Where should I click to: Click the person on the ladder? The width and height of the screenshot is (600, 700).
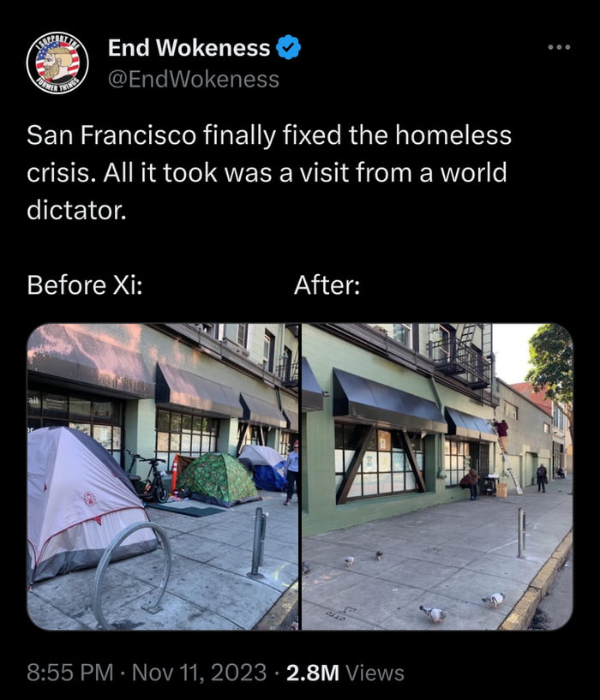tap(502, 434)
